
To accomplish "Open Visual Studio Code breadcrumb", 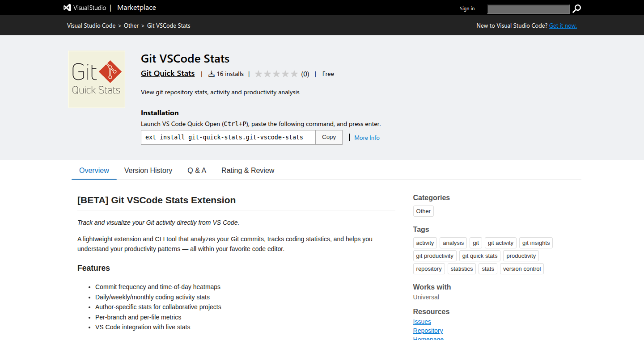I will pos(91,25).
